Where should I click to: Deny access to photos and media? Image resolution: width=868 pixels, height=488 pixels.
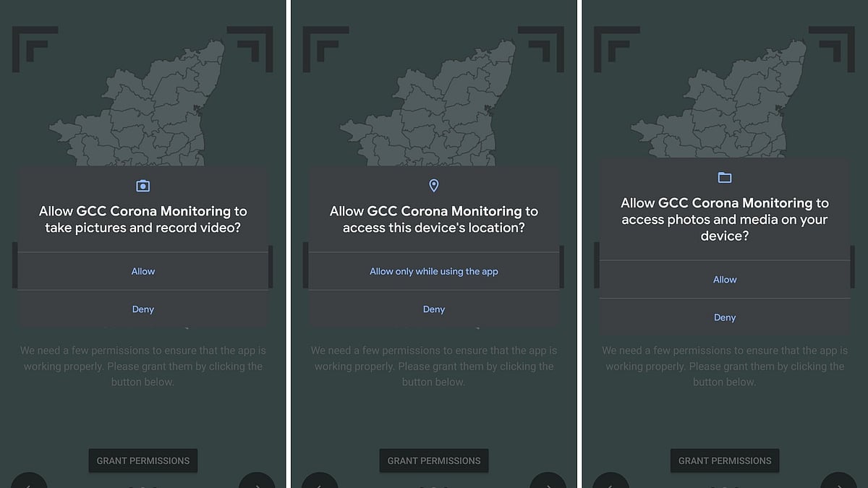725,317
